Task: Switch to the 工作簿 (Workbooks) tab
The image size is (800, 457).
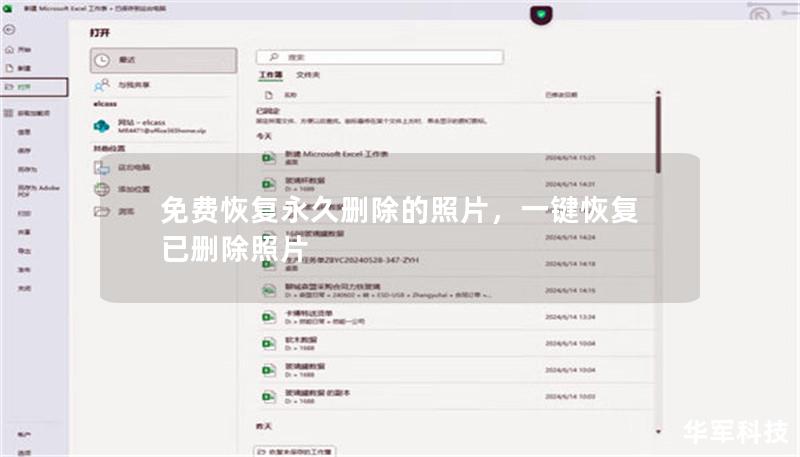Action: (271, 76)
